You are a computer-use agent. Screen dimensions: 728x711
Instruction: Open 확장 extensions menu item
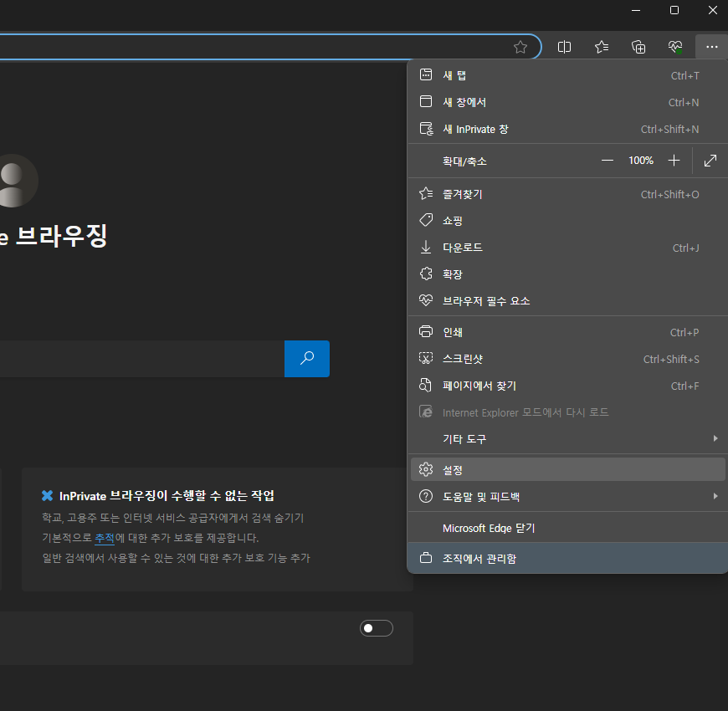point(568,274)
